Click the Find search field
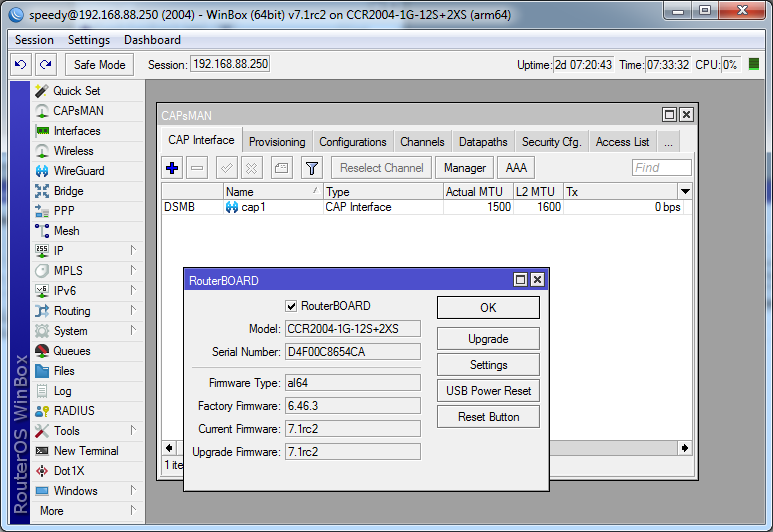773x532 pixels. coord(662,168)
